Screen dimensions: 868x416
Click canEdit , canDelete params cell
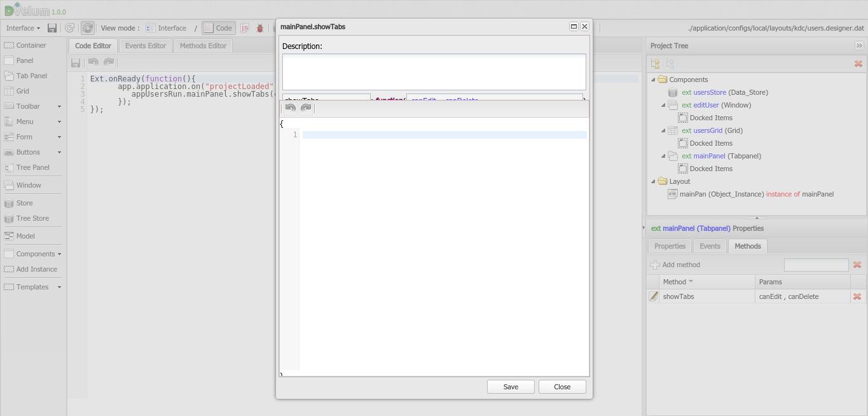pyautogui.click(x=803, y=296)
